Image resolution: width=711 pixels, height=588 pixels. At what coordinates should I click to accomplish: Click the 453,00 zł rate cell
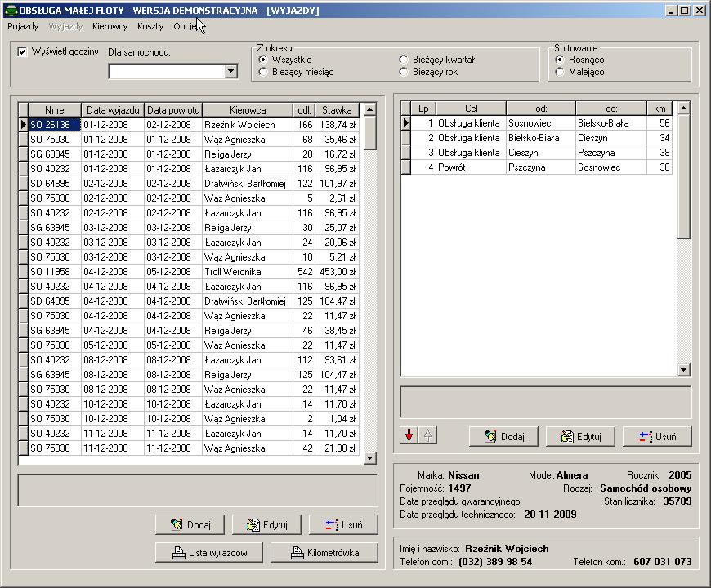click(337, 272)
